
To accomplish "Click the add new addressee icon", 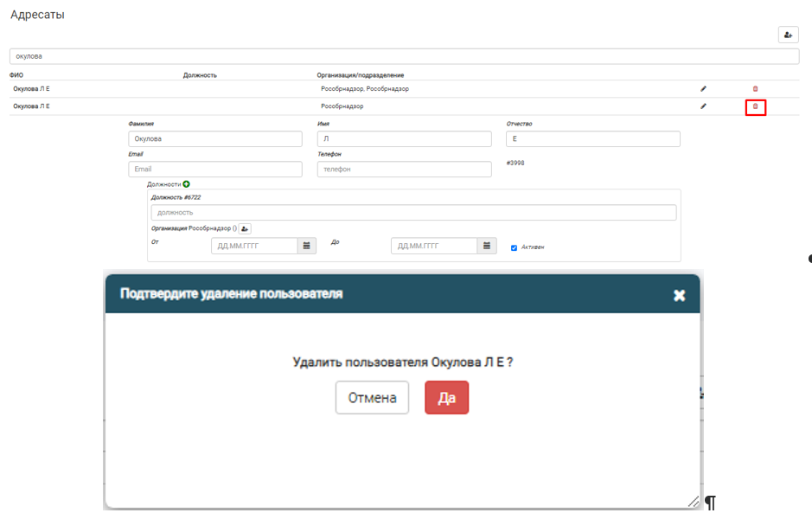I will (x=788, y=35).
